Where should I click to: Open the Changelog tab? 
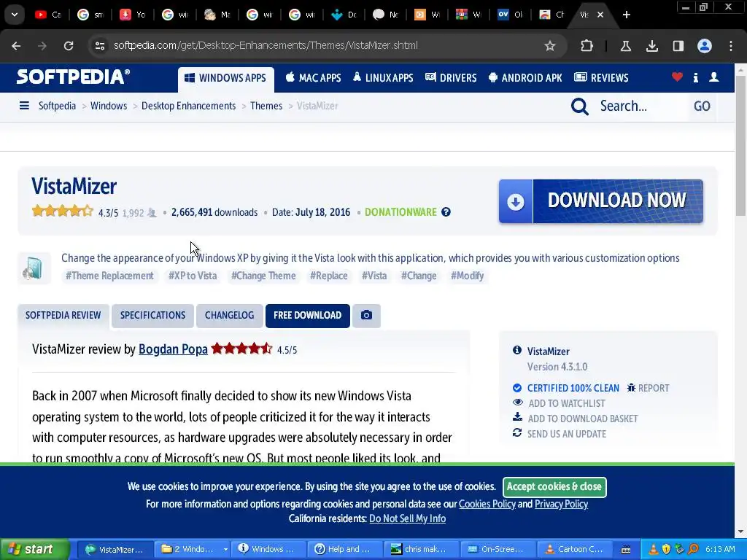coord(229,316)
